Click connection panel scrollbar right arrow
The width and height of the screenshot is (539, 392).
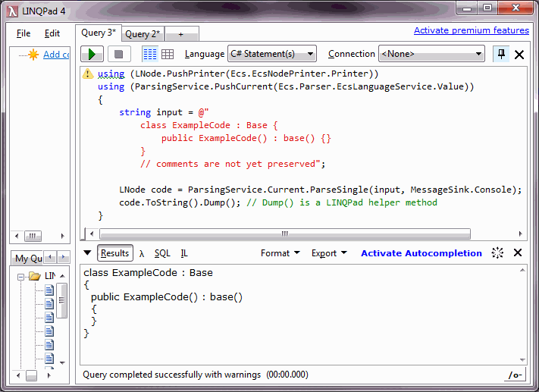(62, 236)
